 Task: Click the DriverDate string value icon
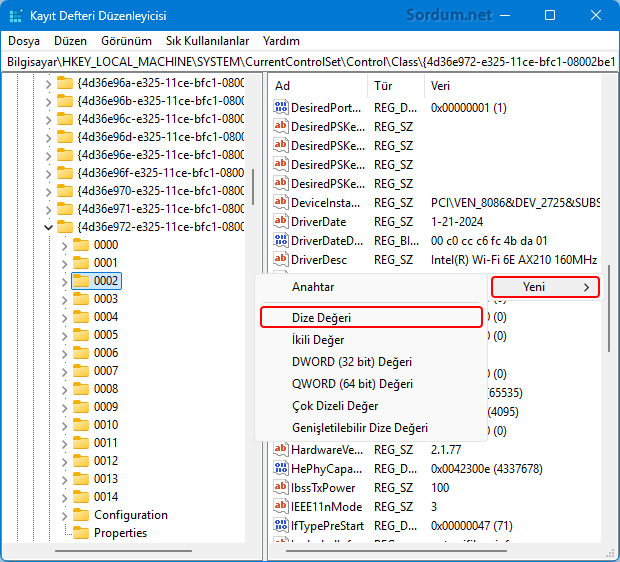[281, 221]
